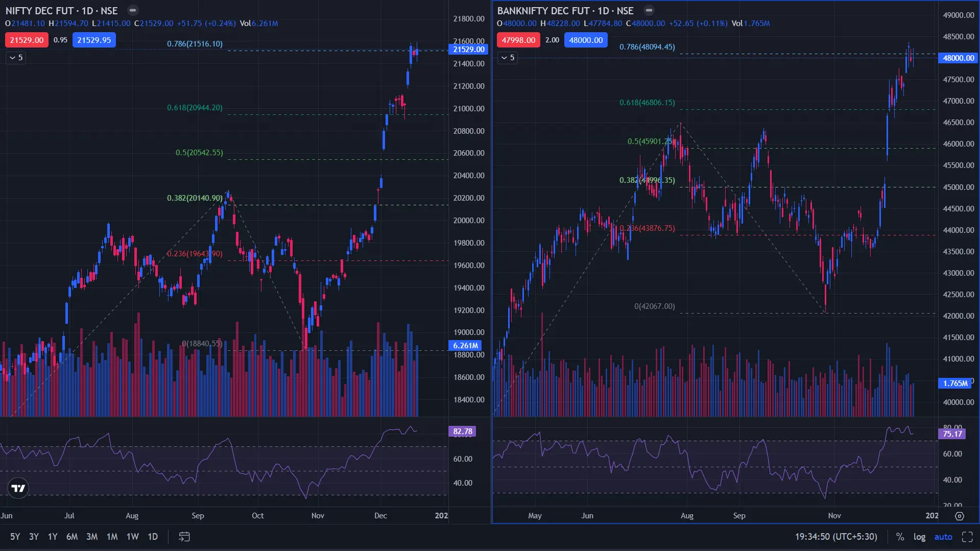The image size is (980, 551).
Task: Click BANKNIFTY current price label 48000.00 on axis
Action: point(959,58)
